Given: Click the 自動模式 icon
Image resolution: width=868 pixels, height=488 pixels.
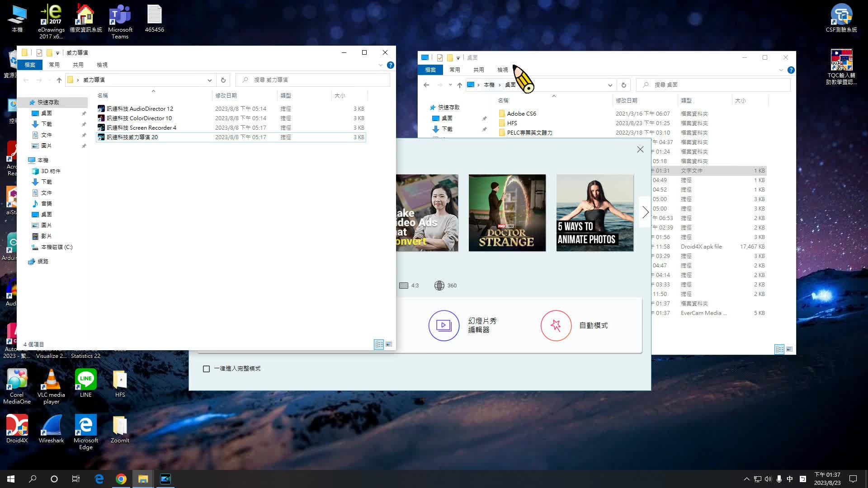Looking at the screenshot, I should 556,325.
